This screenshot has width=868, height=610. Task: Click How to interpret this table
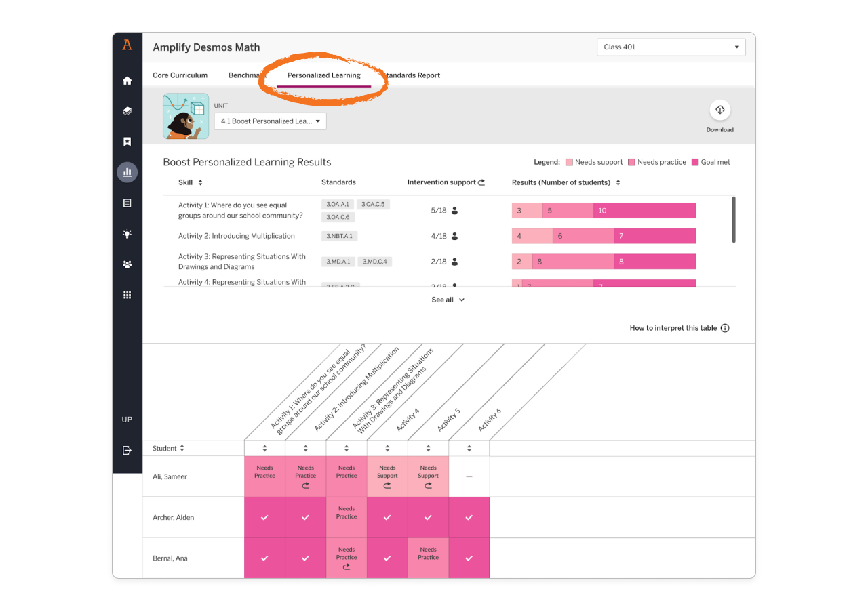coord(679,328)
